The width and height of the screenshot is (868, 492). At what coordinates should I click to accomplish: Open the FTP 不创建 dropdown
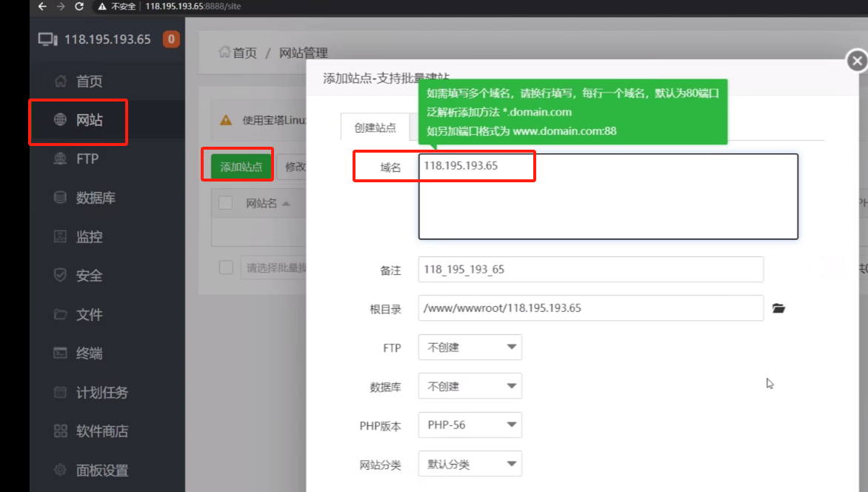coord(470,348)
